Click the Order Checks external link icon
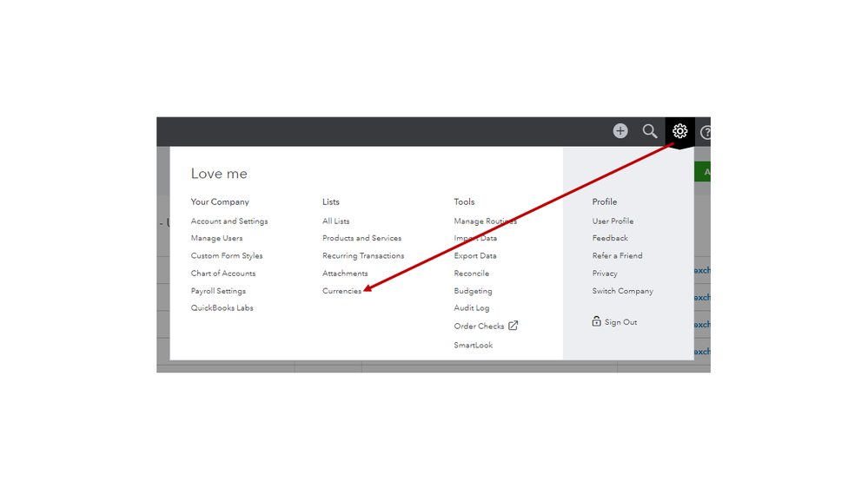This screenshot has height=488, width=868. coord(514,326)
